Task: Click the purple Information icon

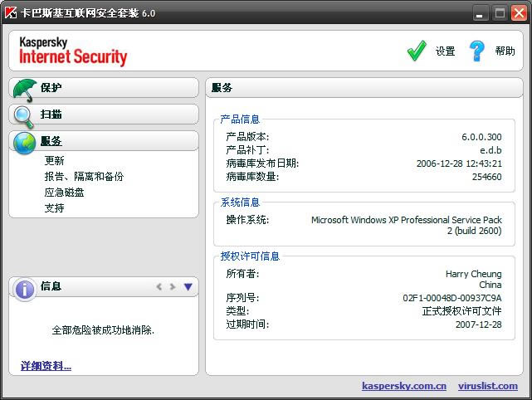Action: [25, 288]
